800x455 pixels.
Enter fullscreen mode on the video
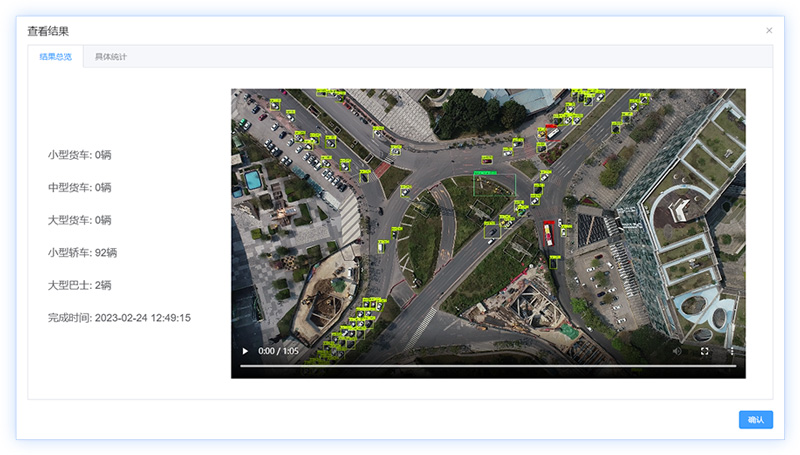point(705,351)
